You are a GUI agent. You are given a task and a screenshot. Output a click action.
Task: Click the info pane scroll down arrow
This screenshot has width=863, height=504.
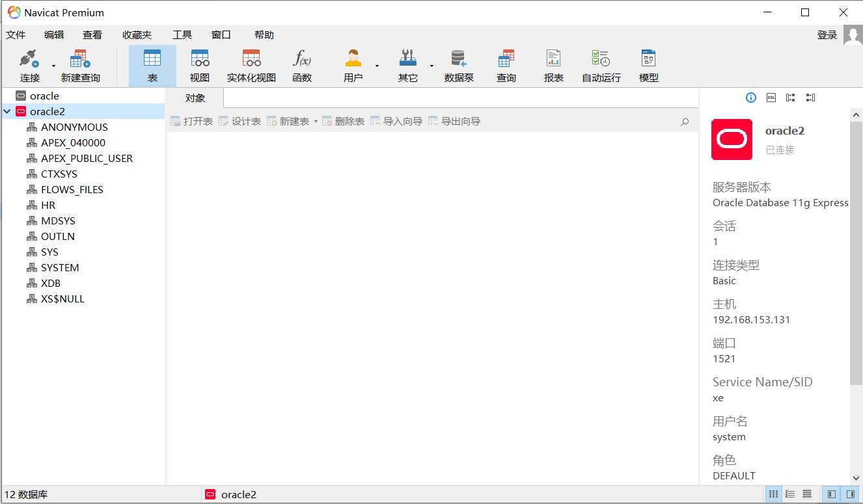(856, 478)
